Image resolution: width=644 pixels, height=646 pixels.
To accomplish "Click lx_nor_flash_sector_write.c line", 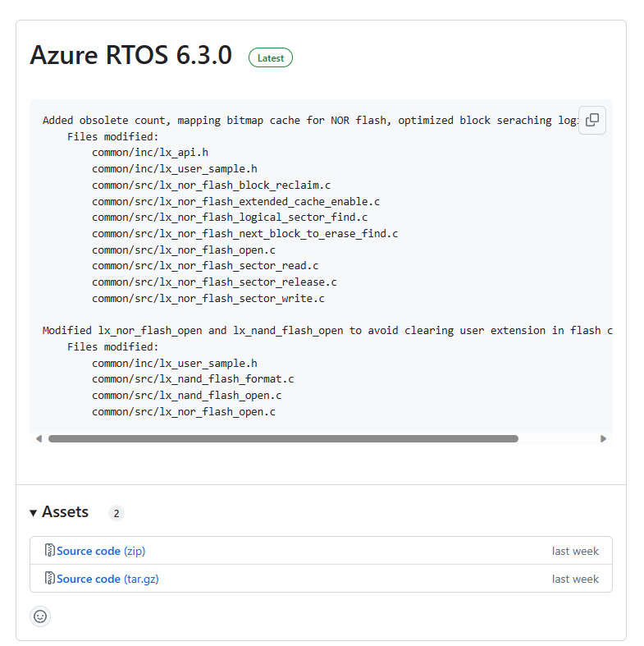I will pyautogui.click(x=208, y=298).
